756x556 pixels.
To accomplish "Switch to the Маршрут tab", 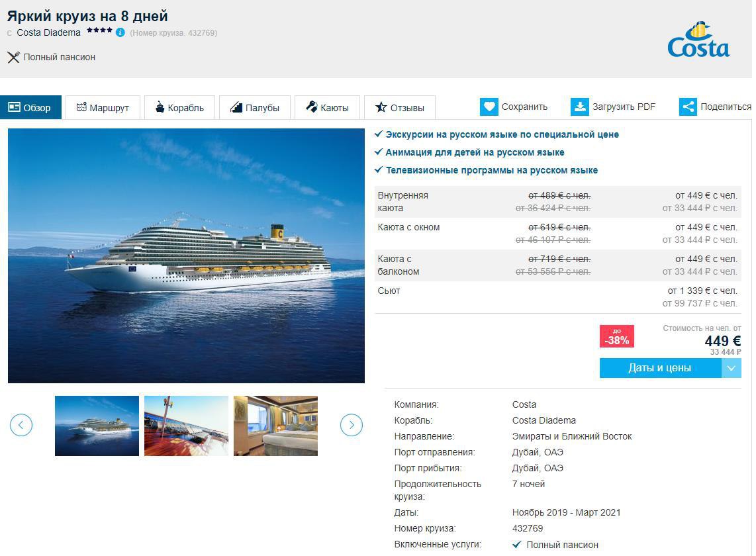I will click(103, 107).
